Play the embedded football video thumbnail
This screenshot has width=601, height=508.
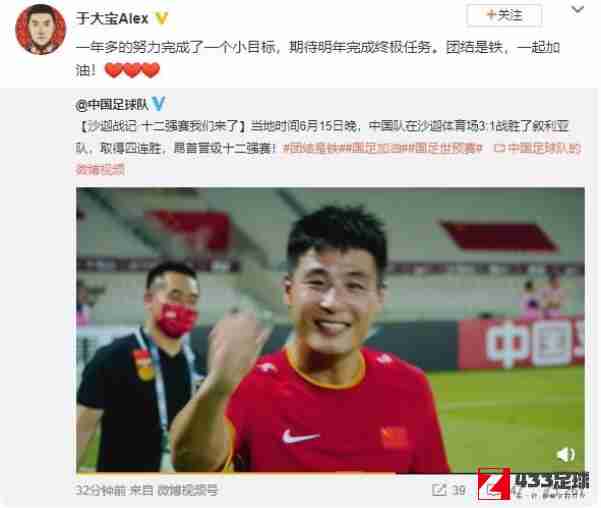point(330,330)
